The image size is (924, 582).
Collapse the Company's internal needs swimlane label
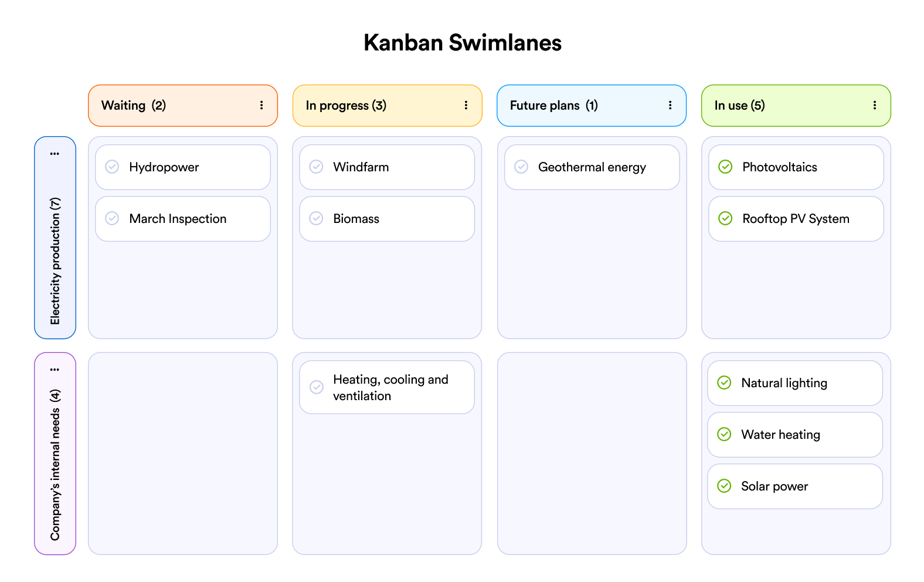55,465
